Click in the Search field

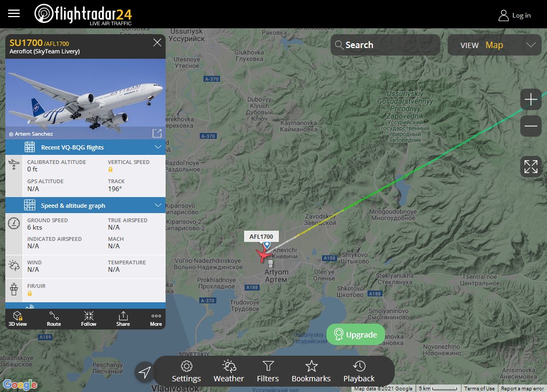pos(385,45)
